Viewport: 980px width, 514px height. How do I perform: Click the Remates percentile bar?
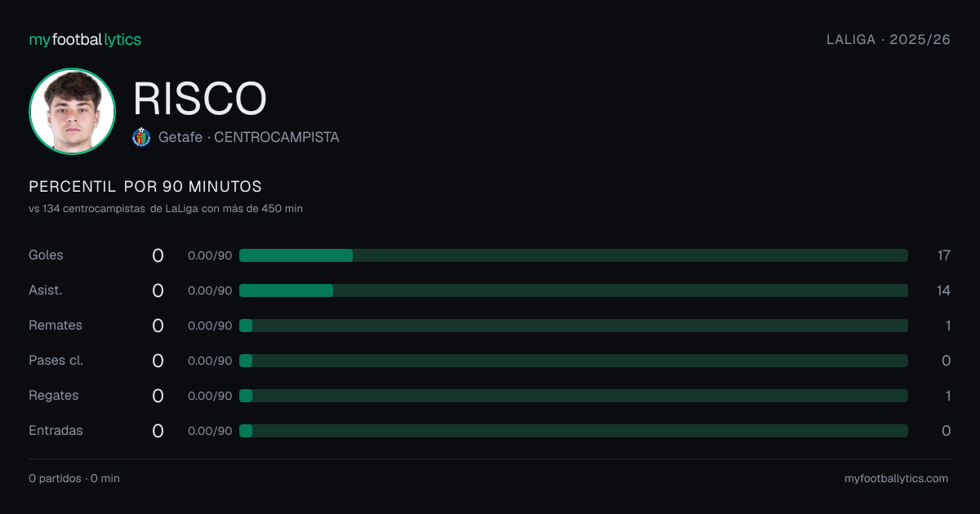pyautogui.click(x=573, y=326)
